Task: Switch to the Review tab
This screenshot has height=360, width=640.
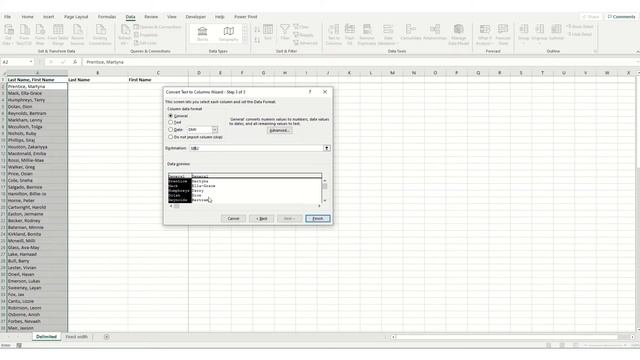Action: point(151,17)
